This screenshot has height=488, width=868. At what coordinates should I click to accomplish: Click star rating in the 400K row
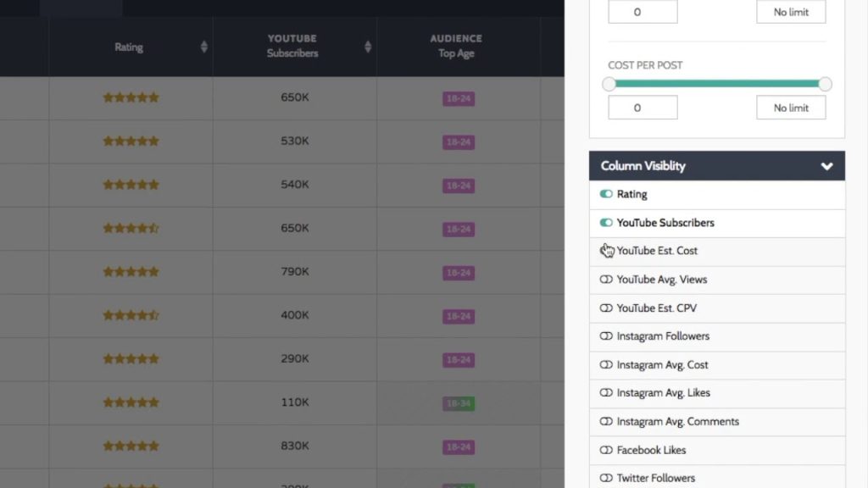[x=131, y=315]
